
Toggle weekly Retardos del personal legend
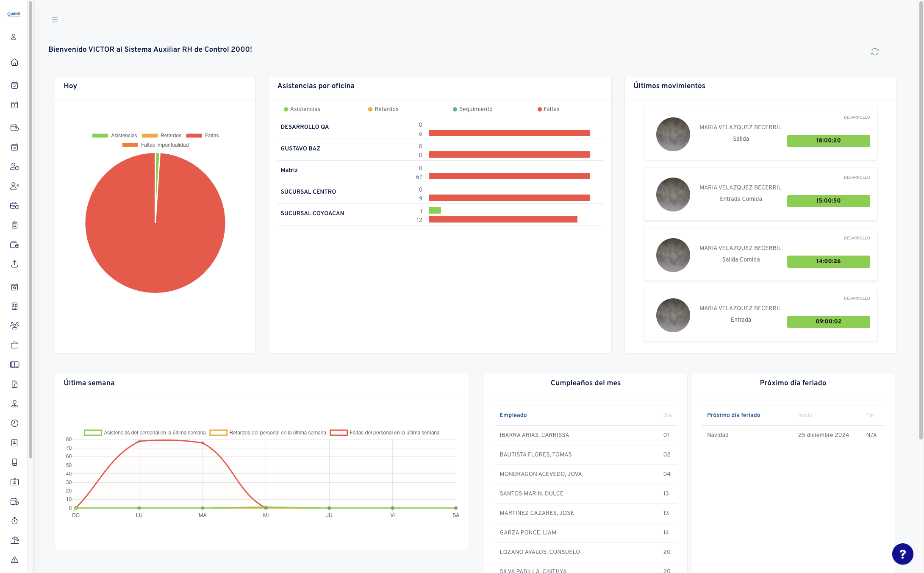268,433
